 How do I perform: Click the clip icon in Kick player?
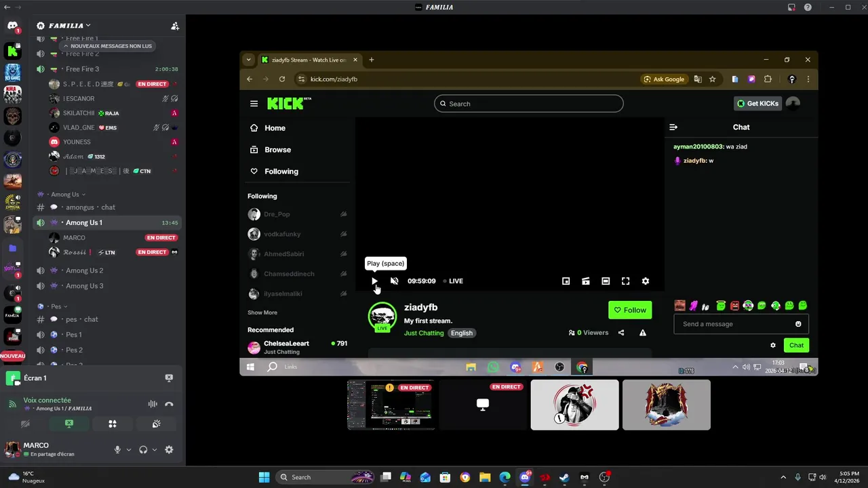pos(586,281)
